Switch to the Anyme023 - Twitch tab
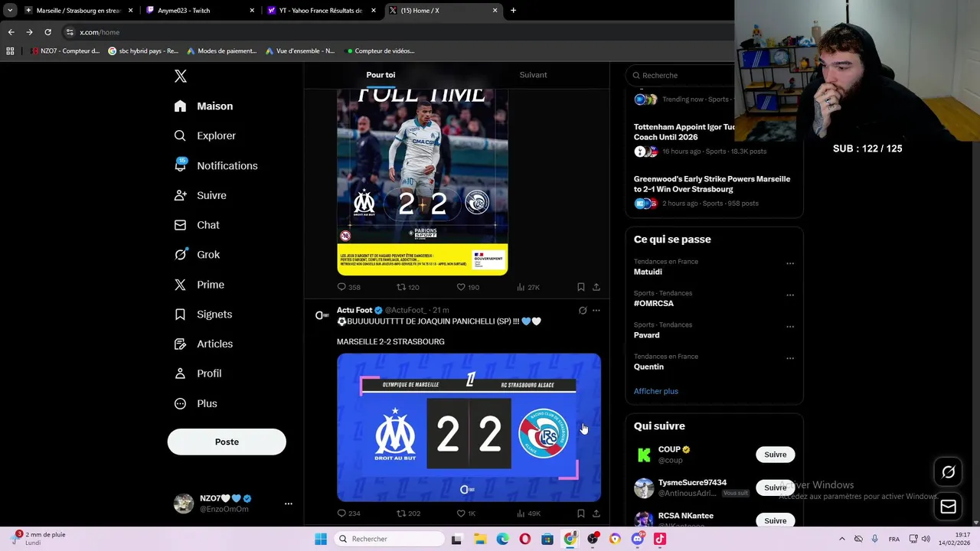 (200, 10)
